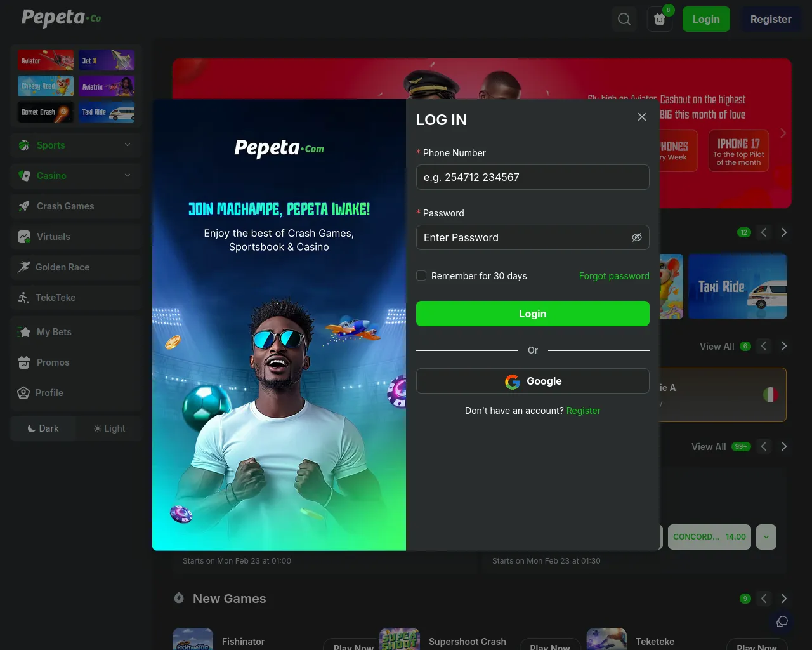The image size is (812, 650).
Task: Click the Google icon in the login modal
Action: [x=512, y=381]
